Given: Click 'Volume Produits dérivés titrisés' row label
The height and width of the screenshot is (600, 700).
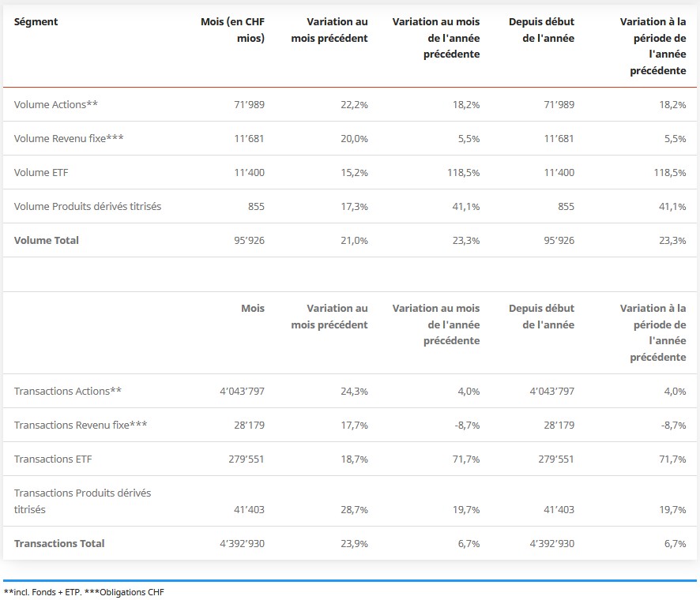Looking at the screenshot, I should (x=88, y=207).
